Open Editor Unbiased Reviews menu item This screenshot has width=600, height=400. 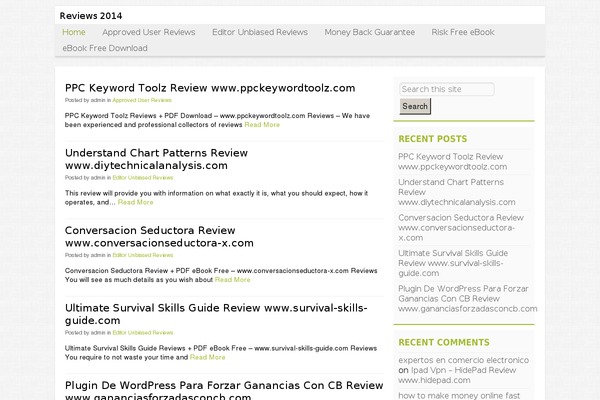click(260, 32)
